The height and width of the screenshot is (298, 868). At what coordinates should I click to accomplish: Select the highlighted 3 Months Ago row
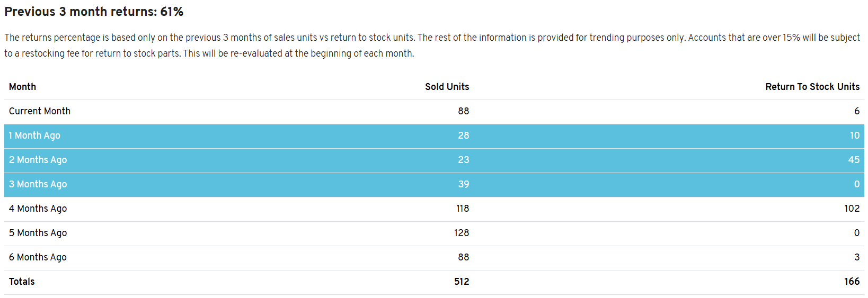[38, 184]
